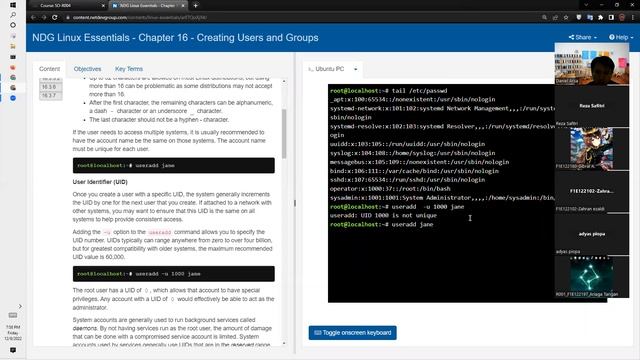The image size is (640, 360).
Task: Click the 'User Identifier (UID)' heading
Action: tap(100, 182)
